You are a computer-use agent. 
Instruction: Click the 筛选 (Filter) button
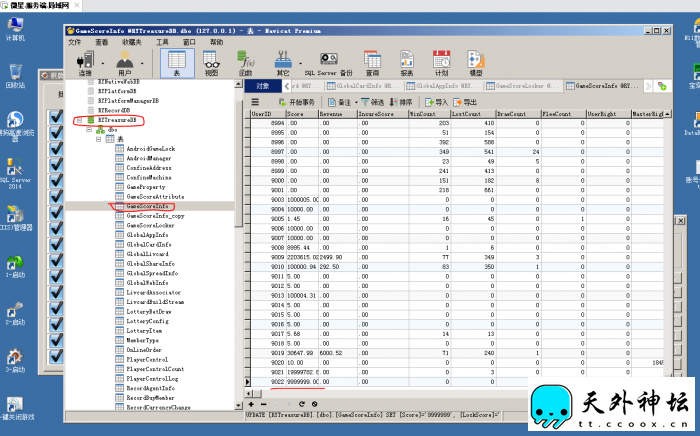(x=371, y=102)
